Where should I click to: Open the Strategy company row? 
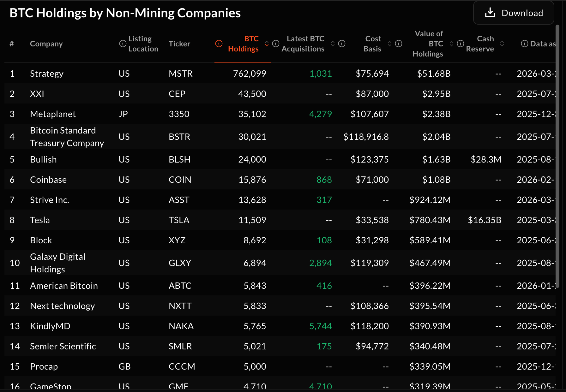pos(47,74)
